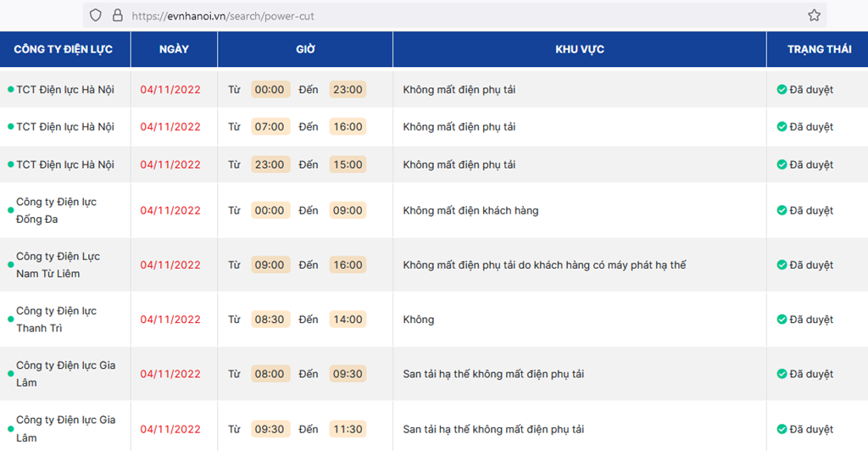Click the TRẠNG THÁI column header
Viewport: 868px width, 451px height.
coord(820,49)
